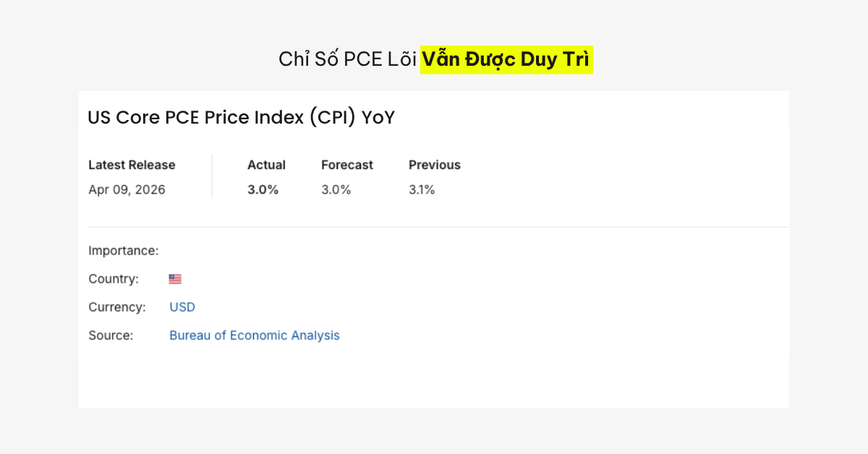This screenshot has height=454, width=868.
Task: Select the Forecast column header
Action: (x=347, y=165)
